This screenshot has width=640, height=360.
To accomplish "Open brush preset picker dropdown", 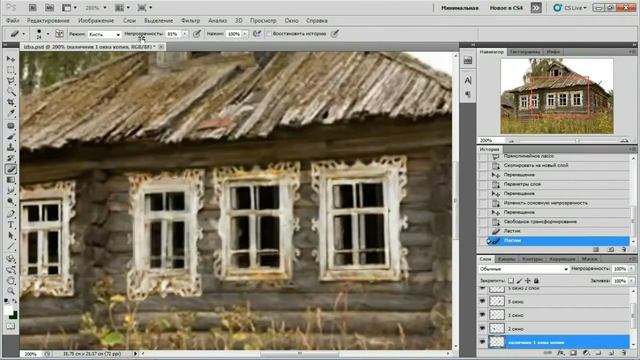I will [x=48, y=34].
